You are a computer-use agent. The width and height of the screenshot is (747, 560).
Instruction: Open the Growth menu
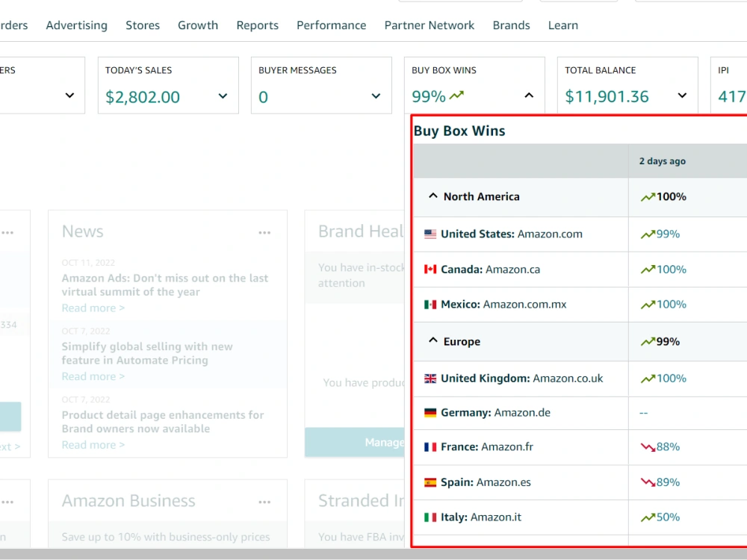point(198,25)
